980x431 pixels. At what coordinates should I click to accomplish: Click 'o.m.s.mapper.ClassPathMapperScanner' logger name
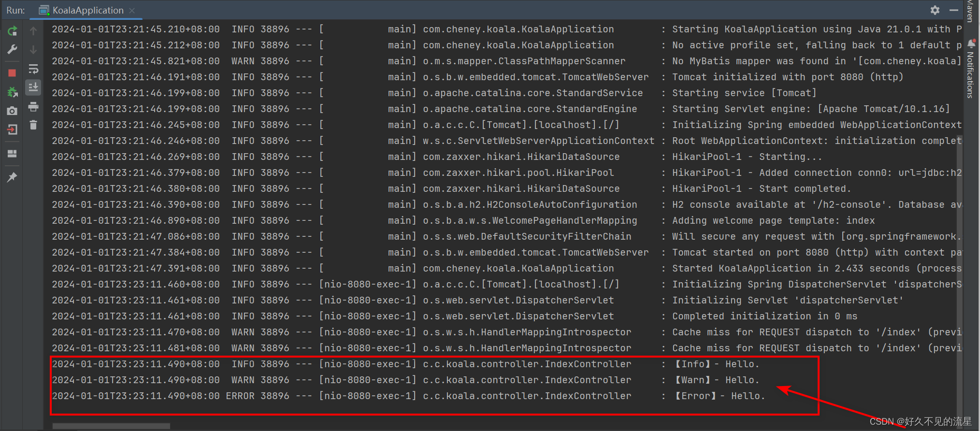point(524,61)
